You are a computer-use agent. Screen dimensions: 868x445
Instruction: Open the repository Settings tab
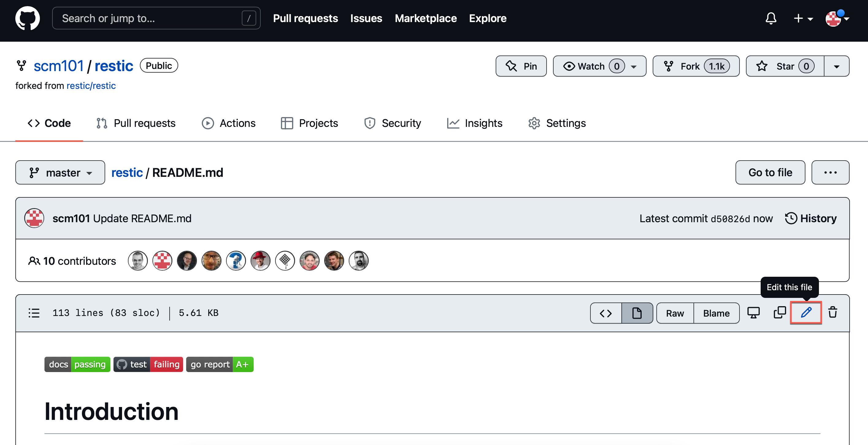(x=557, y=123)
